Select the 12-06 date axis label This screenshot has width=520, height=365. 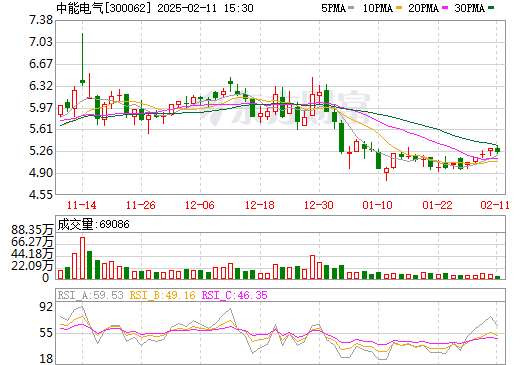[200, 205]
